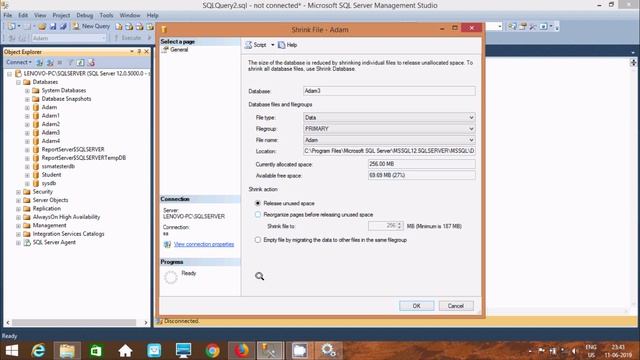Click Disconnect icon in Object Explorer toolbar
The image size is (640, 360).
[50, 62]
